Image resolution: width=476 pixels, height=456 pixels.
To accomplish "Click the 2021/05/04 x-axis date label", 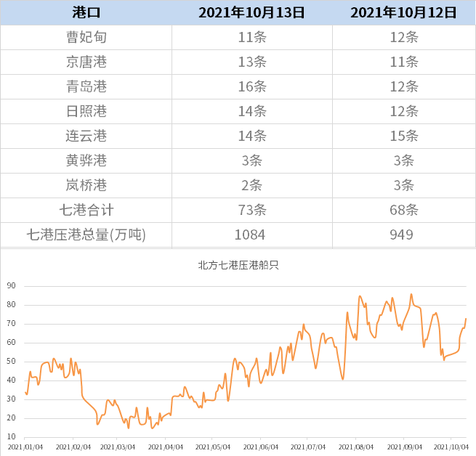I will 213,447.
